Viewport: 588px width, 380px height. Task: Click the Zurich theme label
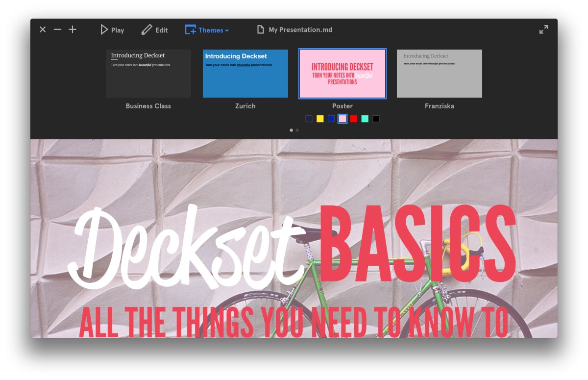[245, 106]
